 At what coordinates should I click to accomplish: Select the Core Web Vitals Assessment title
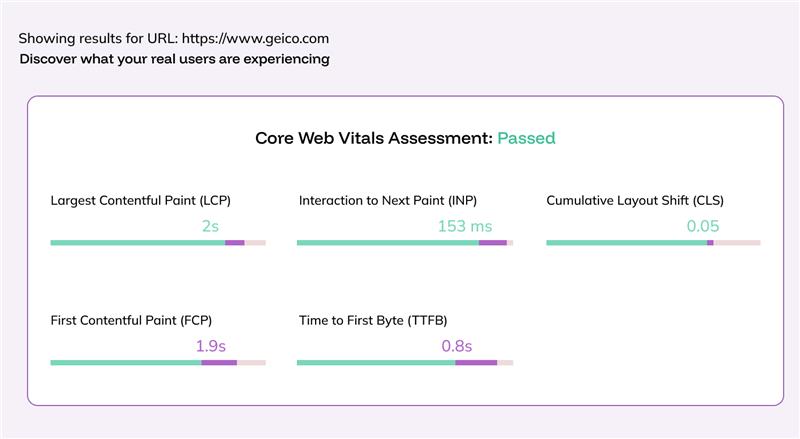pyautogui.click(x=374, y=138)
